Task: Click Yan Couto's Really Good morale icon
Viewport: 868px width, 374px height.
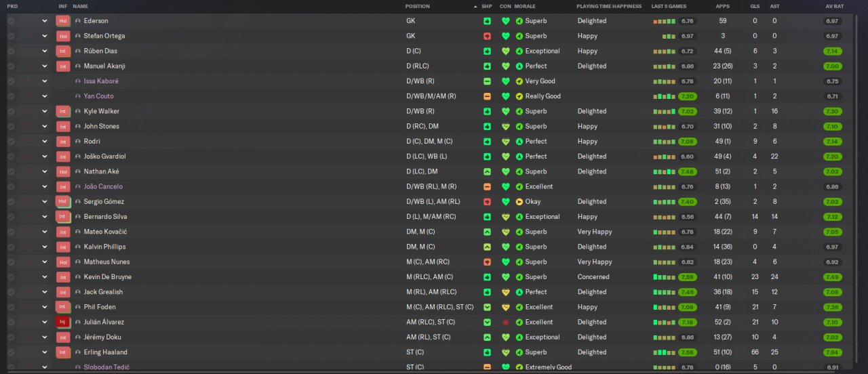Action: click(x=519, y=96)
